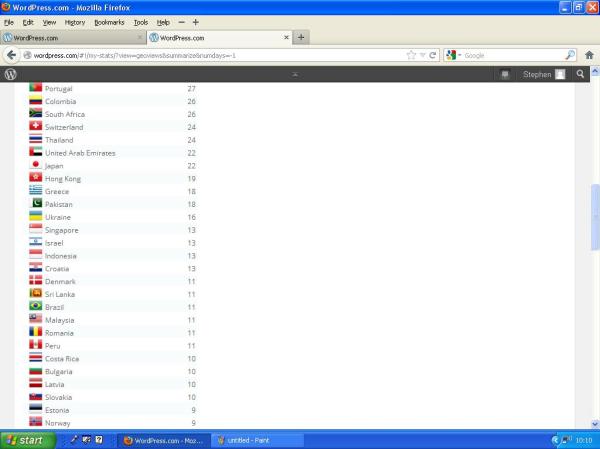
Task: Click the Portugal flag icon
Action: (36, 88)
